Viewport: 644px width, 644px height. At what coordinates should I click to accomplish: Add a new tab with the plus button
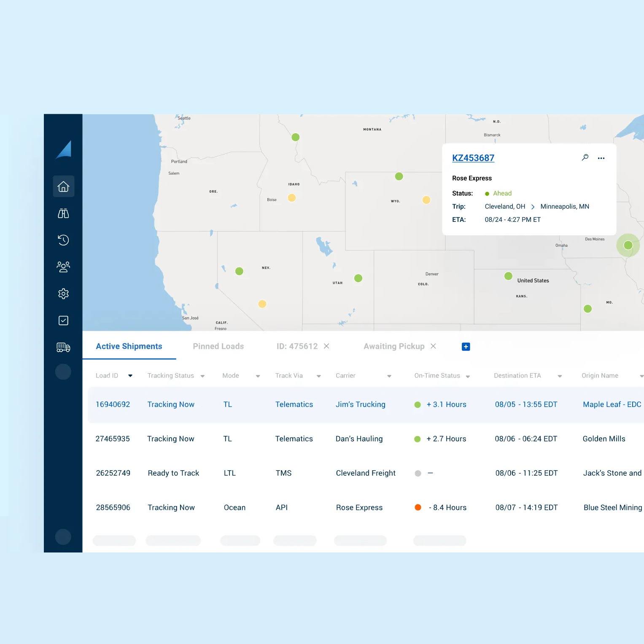(466, 346)
